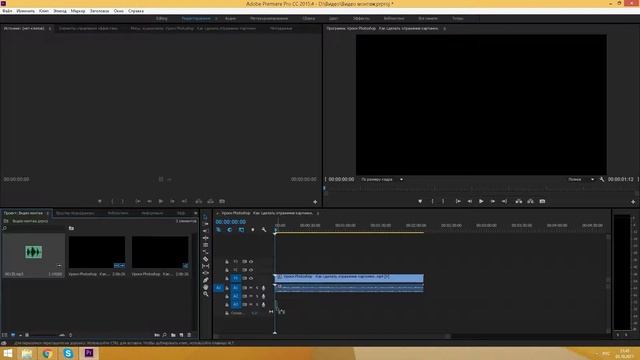
Task: Open playback resolution dropdown in Program monitor
Action: [x=581, y=180]
